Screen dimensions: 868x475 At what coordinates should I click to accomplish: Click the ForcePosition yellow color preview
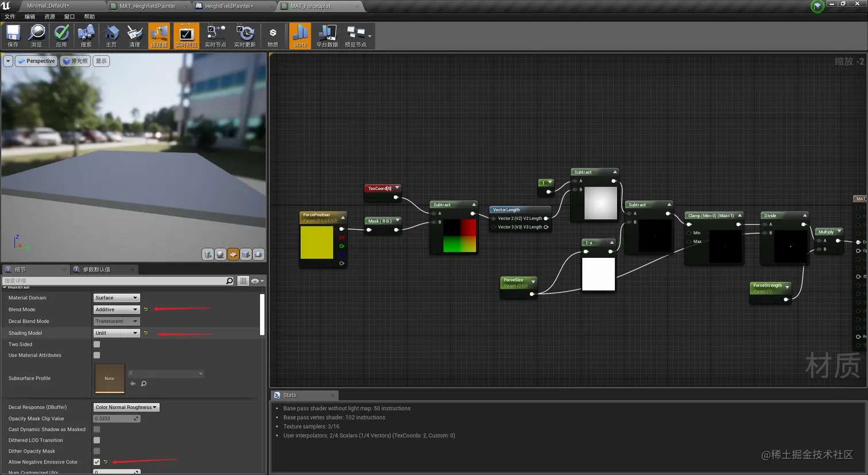click(x=317, y=242)
